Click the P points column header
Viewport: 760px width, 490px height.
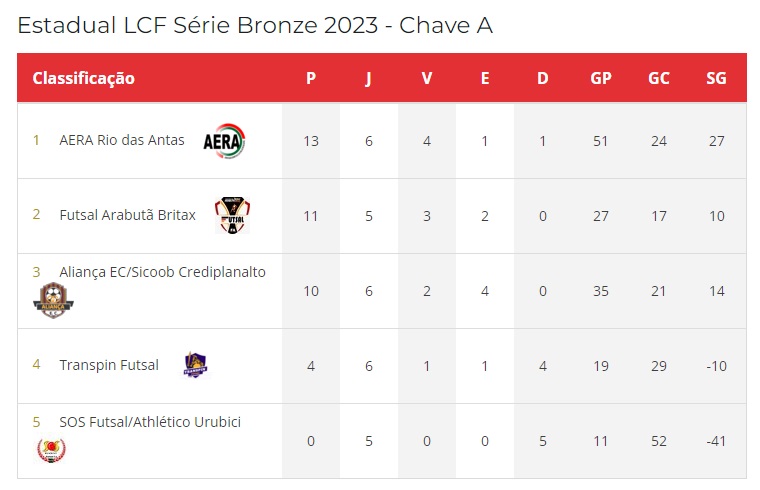click(x=311, y=78)
